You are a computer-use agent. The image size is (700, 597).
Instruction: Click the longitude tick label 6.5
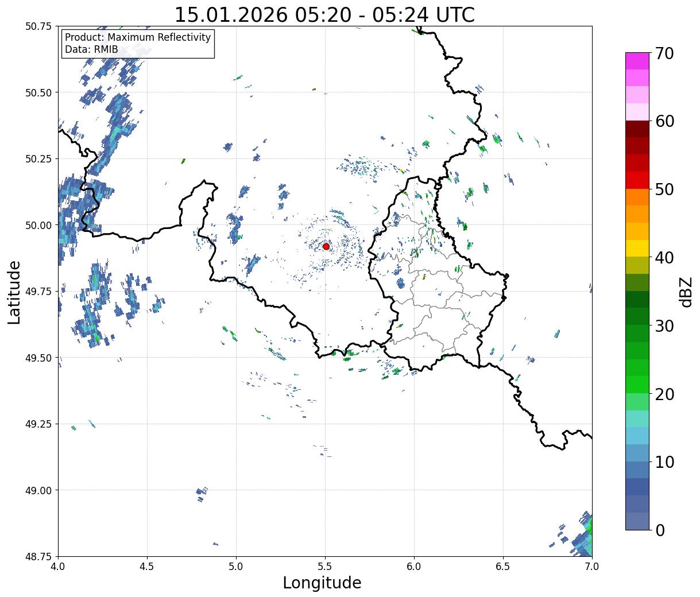tap(503, 567)
